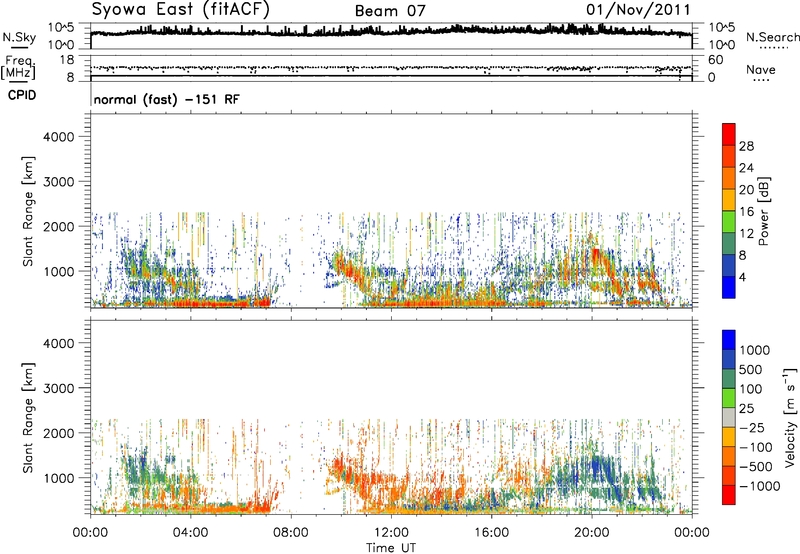
Task: Click velocity colorbar value -1000
Action: point(759,486)
